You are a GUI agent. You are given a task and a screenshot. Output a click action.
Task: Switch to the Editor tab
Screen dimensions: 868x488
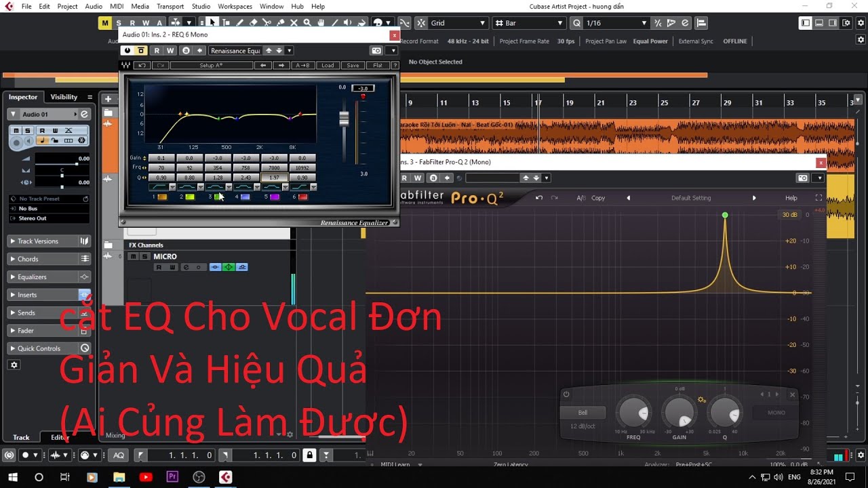[60, 437]
